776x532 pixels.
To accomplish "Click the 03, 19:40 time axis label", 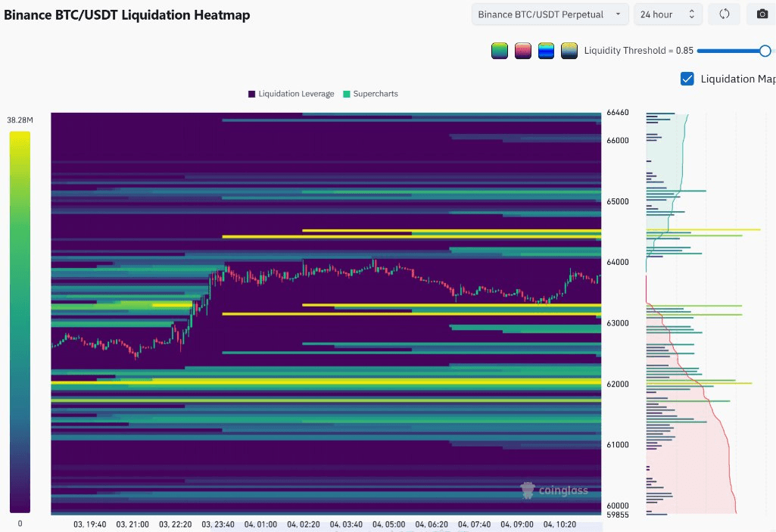I will [89, 524].
